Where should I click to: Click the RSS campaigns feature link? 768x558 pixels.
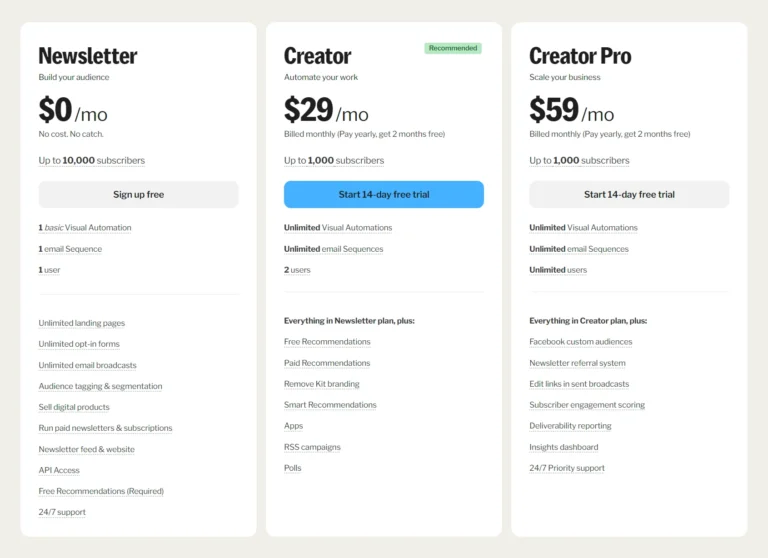coord(312,447)
